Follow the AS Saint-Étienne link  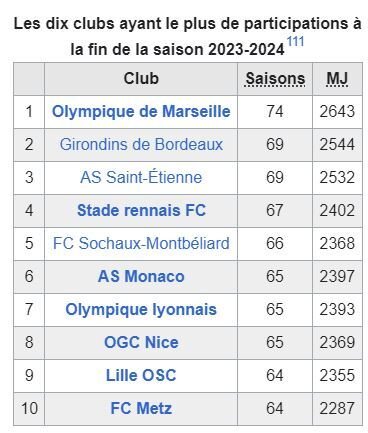pyautogui.click(x=141, y=177)
